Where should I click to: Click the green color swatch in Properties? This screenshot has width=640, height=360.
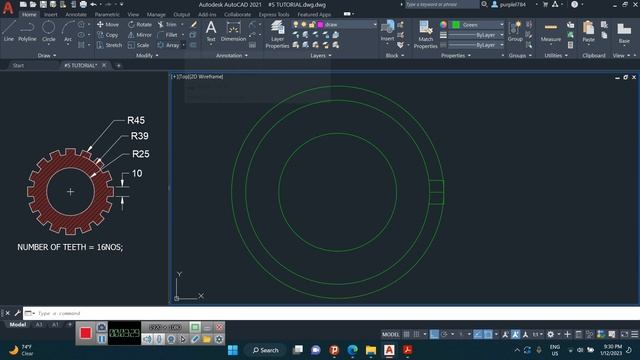click(x=456, y=25)
